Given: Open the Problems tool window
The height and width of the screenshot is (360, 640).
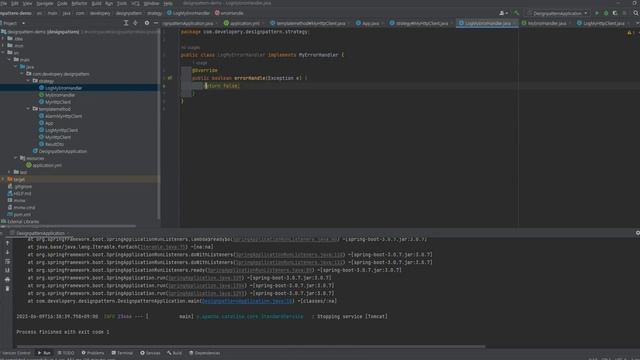Looking at the screenshot, I should [x=93, y=353].
